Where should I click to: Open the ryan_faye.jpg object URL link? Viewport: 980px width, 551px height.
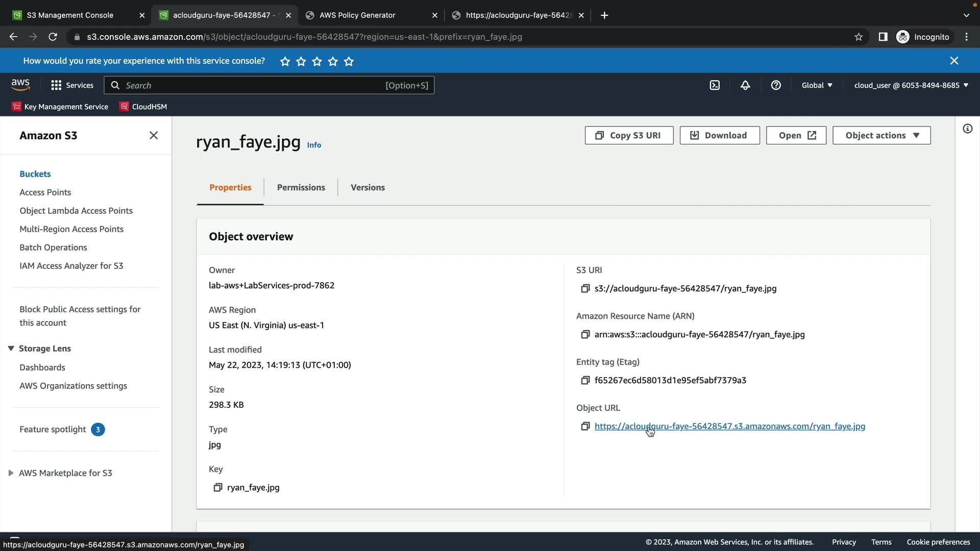point(729,426)
